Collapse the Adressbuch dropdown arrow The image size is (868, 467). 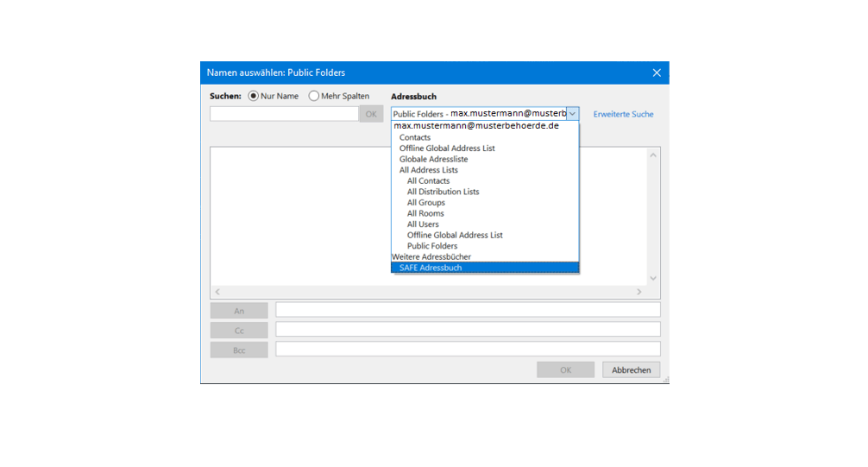tap(572, 114)
